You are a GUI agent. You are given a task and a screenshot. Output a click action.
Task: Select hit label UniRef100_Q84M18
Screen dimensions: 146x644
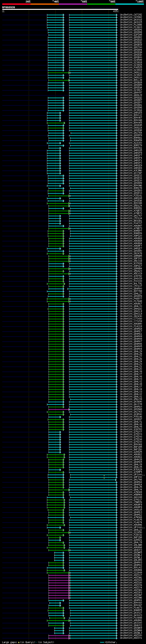coord(131,329)
